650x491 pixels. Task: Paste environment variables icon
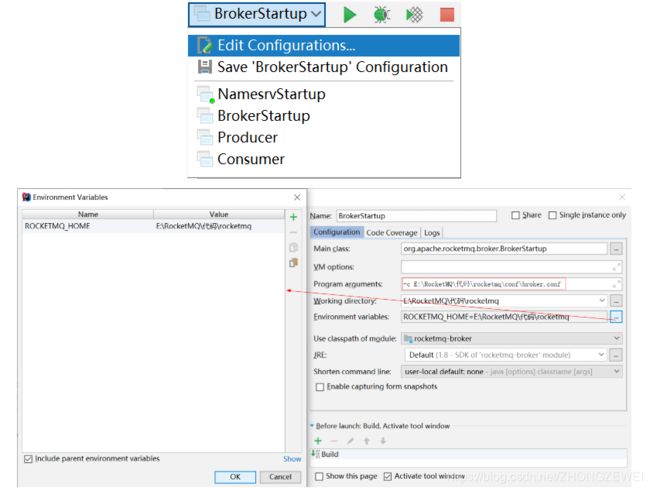[293, 263]
